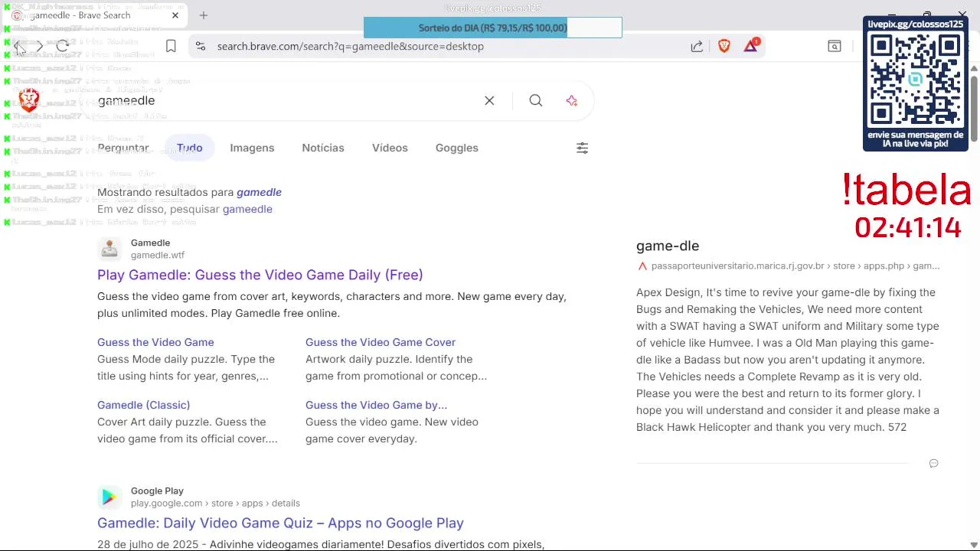Reload the current page
The width and height of the screenshot is (980, 551).
[63, 47]
